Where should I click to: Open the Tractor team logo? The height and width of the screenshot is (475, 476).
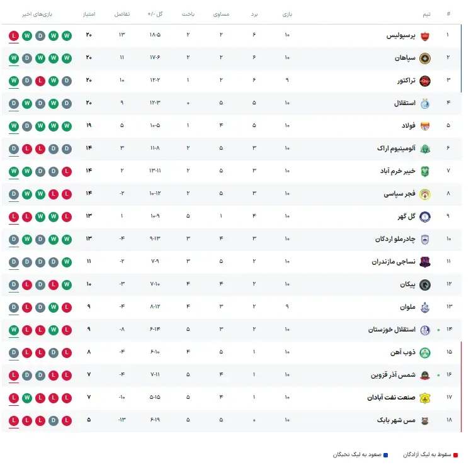(425, 81)
